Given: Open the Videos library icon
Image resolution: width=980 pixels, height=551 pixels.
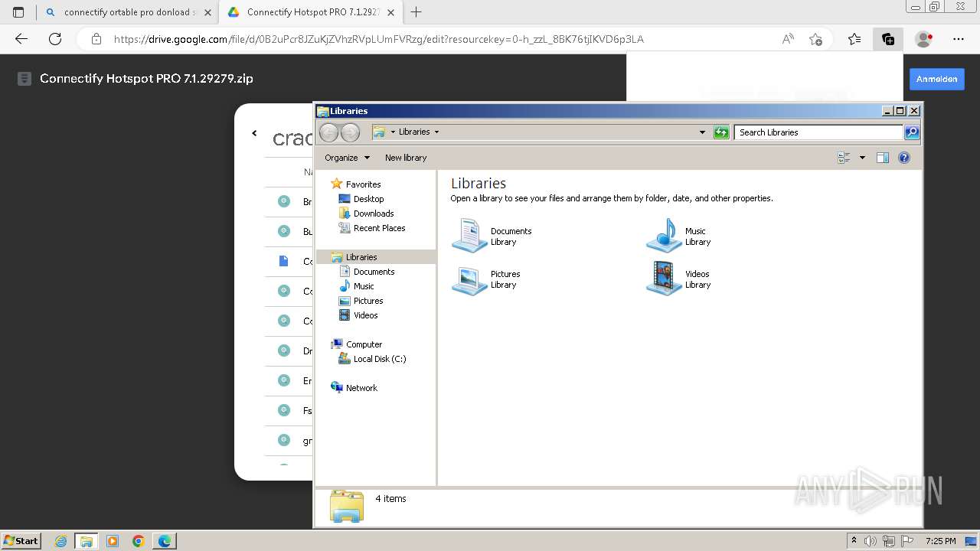Looking at the screenshot, I should point(664,279).
